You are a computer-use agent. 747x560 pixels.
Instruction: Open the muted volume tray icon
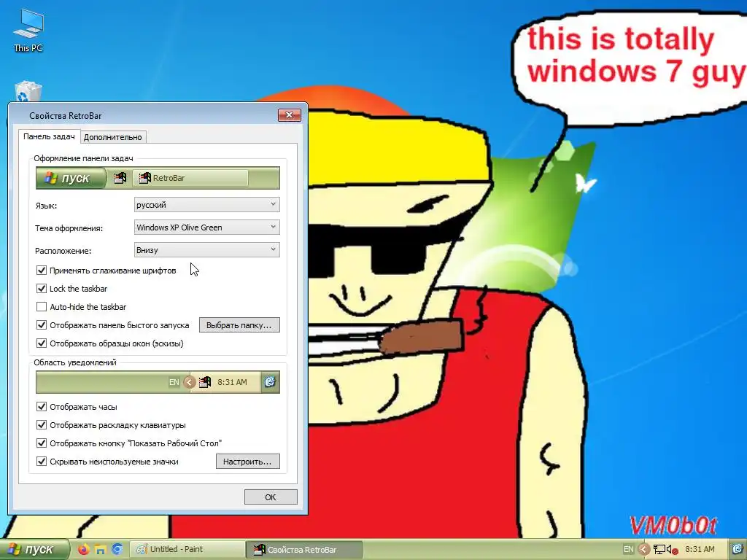tap(672, 550)
